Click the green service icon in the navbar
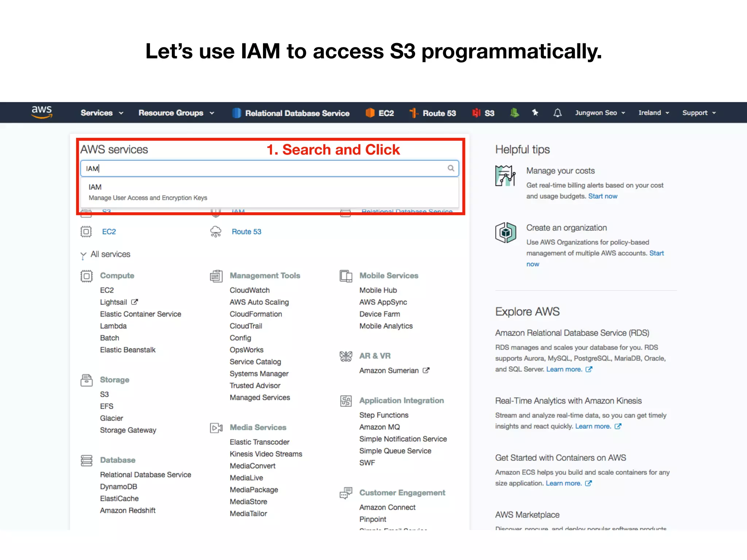This screenshot has height=560, width=747. click(x=514, y=113)
